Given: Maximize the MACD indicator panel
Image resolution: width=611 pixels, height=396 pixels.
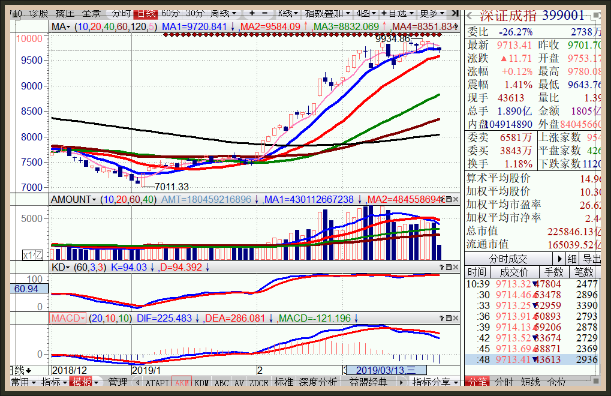Looking at the screenshot, I should (449, 318).
